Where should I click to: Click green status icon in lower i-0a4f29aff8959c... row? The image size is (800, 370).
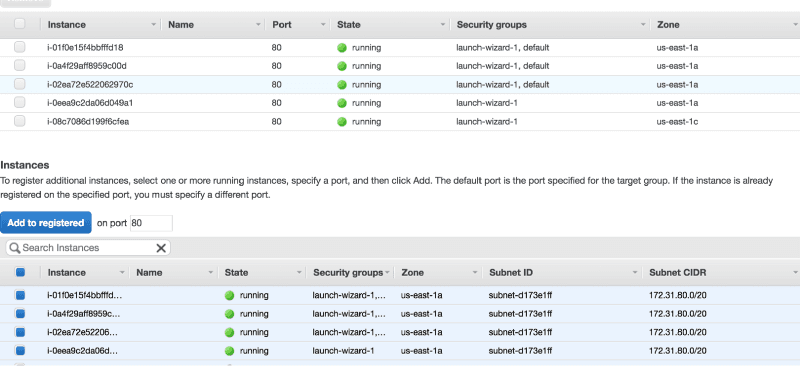coord(229,313)
